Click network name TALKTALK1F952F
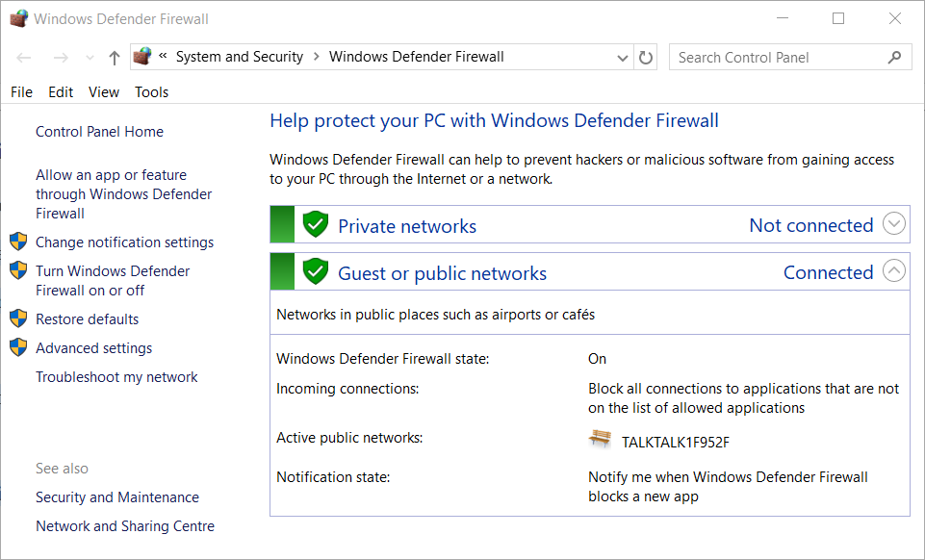 (x=676, y=443)
